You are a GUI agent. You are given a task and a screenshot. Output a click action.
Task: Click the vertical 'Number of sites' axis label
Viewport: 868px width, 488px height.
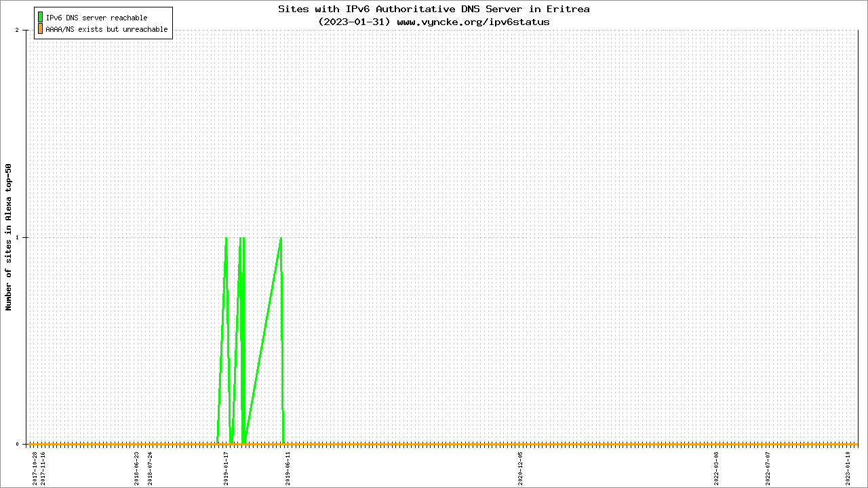point(9,237)
